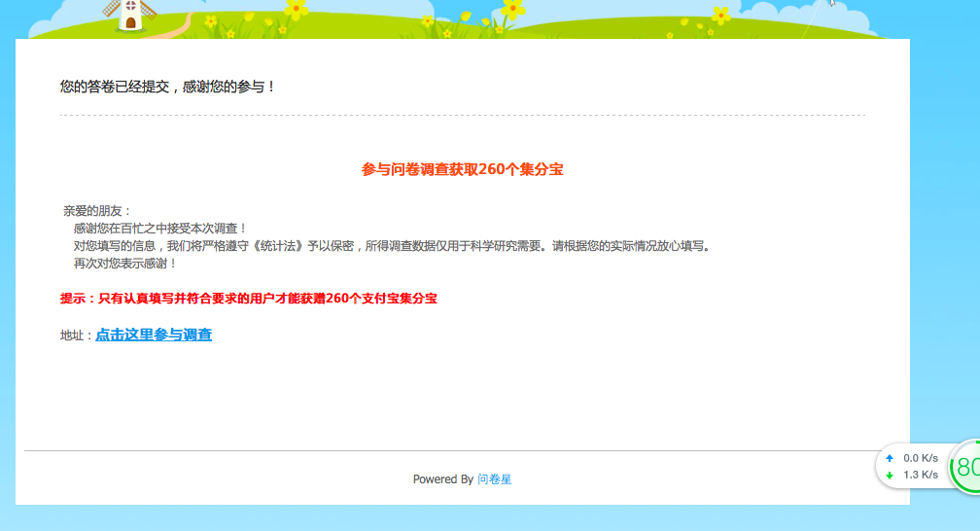
Task: Click the 0.0 K/s upload speed value
Action: [x=921, y=458]
